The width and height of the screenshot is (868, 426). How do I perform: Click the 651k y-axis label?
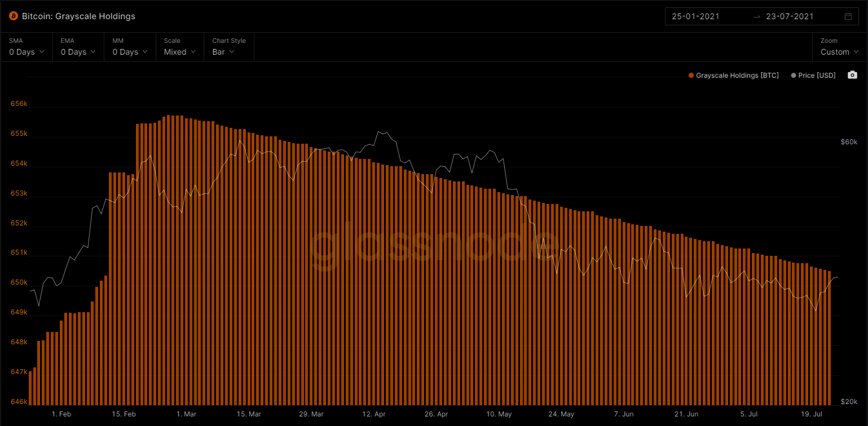pyautogui.click(x=19, y=252)
